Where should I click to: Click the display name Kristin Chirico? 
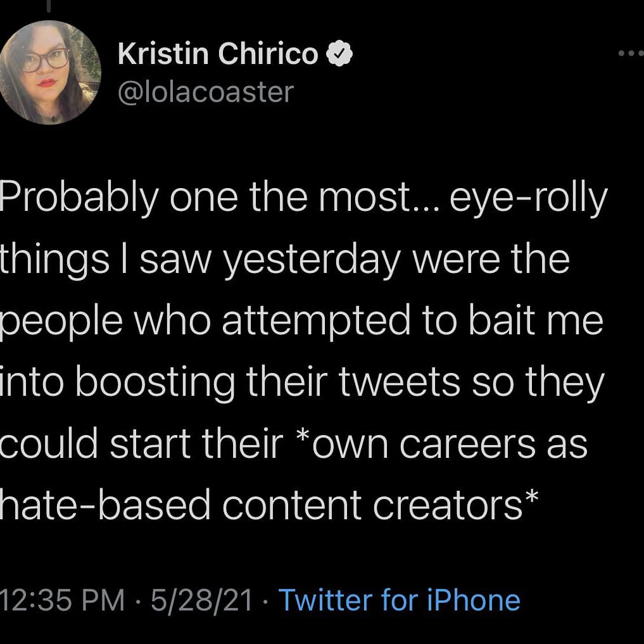(x=218, y=56)
